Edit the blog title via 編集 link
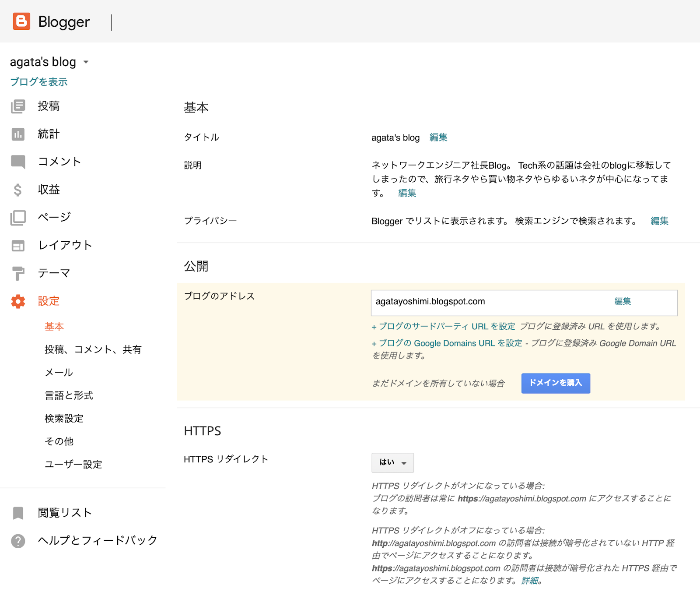The width and height of the screenshot is (700, 606). [x=438, y=137]
